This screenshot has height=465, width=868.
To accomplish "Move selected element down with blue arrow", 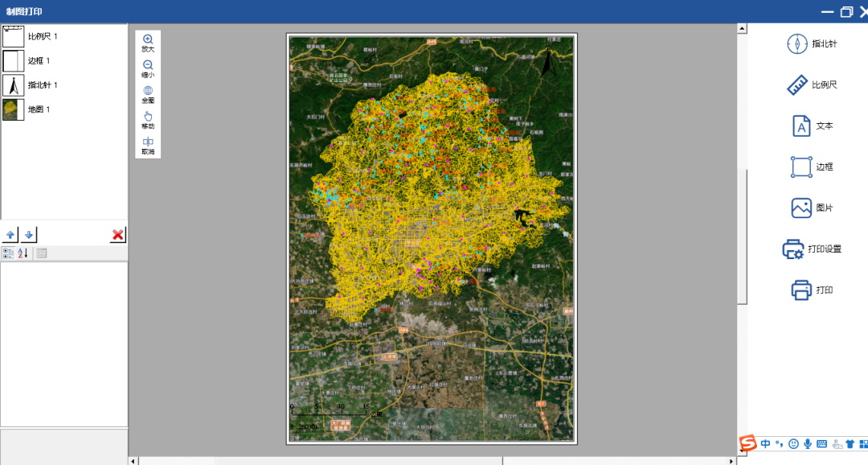I will 29,235.
